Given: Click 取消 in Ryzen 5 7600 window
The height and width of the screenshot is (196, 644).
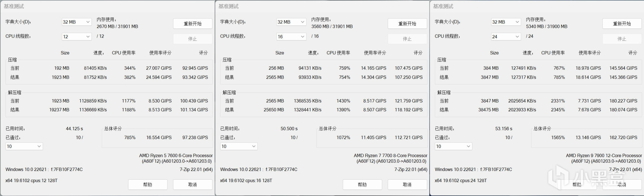Looking at the screenshot, I should pos(193,185).
